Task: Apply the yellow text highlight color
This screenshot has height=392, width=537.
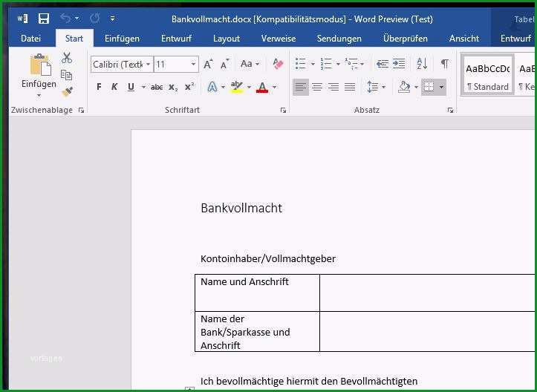Action: pyautogui.click(x=237, y=87)
